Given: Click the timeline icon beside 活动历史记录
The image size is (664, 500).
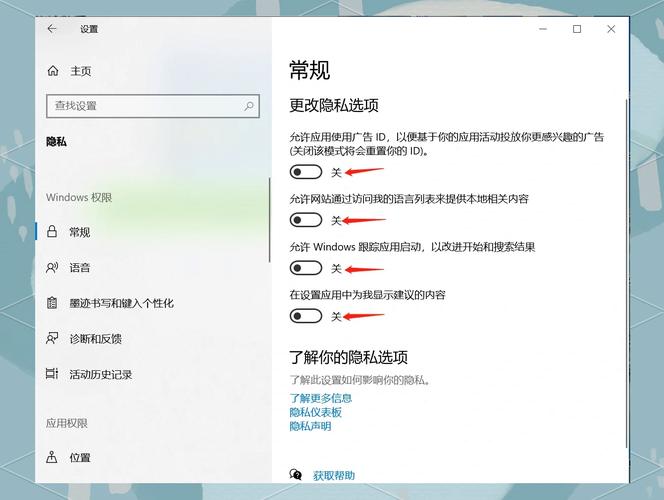Looking at the screenshot, I should (x=52, y=374).
